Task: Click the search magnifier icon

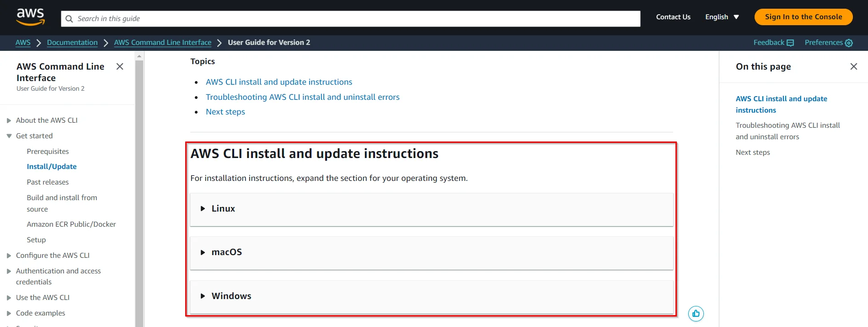Action: tap(69, 19)
